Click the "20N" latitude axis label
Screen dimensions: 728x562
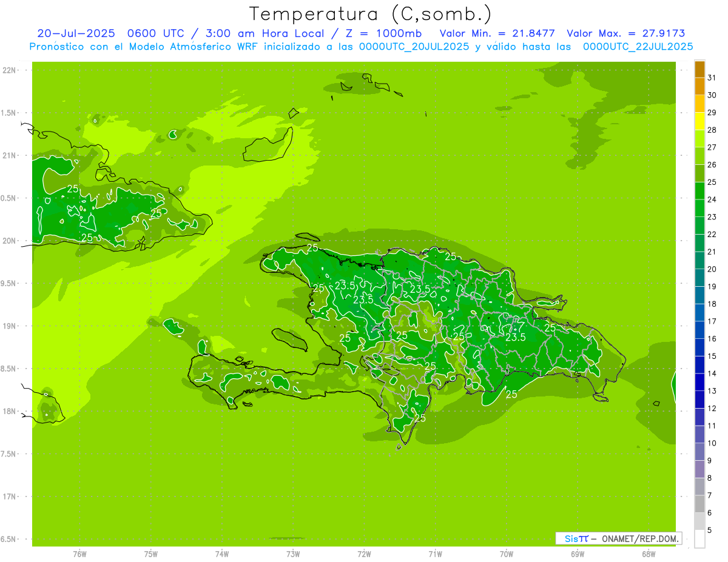tap(10, 241)
